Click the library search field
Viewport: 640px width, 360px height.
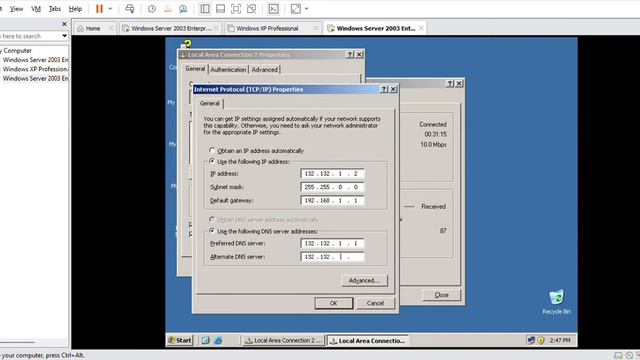coord(29,36)
